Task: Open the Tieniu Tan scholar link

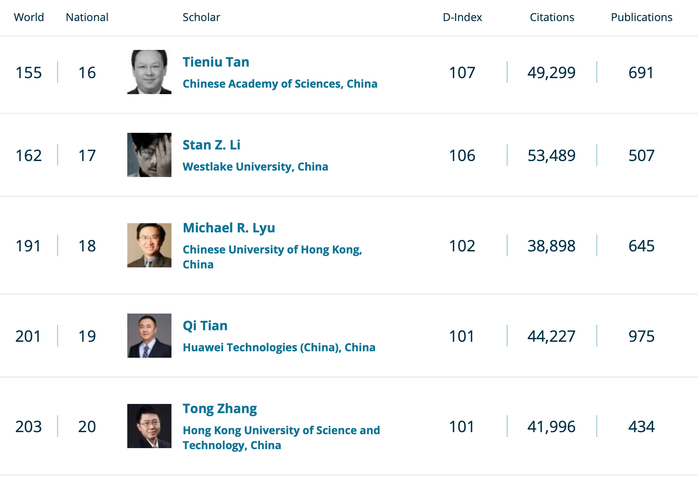Action: [x=215, y=62]
